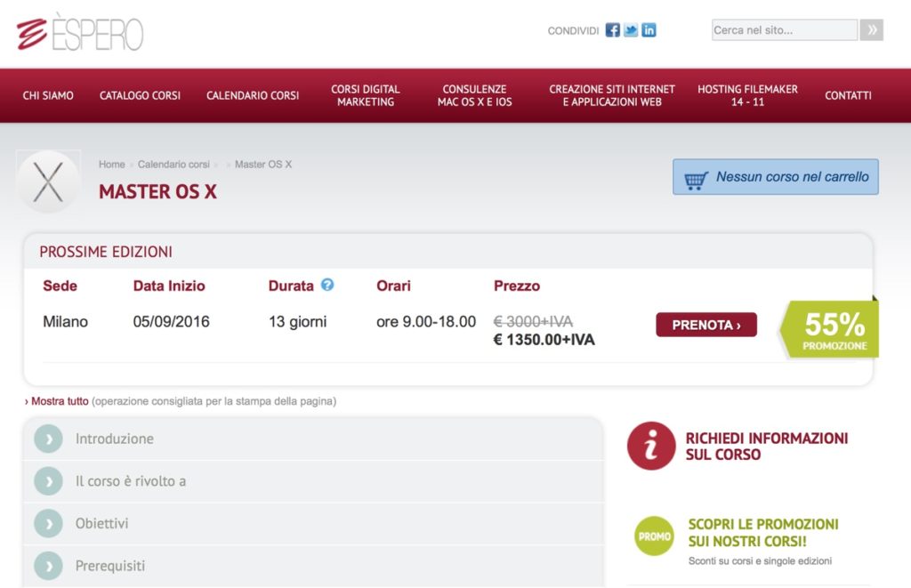Click the 'Prossime Edizioni' heading
Screen dimensions: 911x588
(106, 252)
